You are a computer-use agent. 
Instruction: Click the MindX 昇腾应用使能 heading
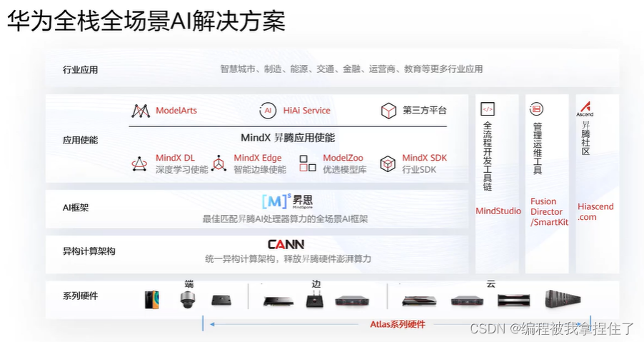tap(288, 138)
